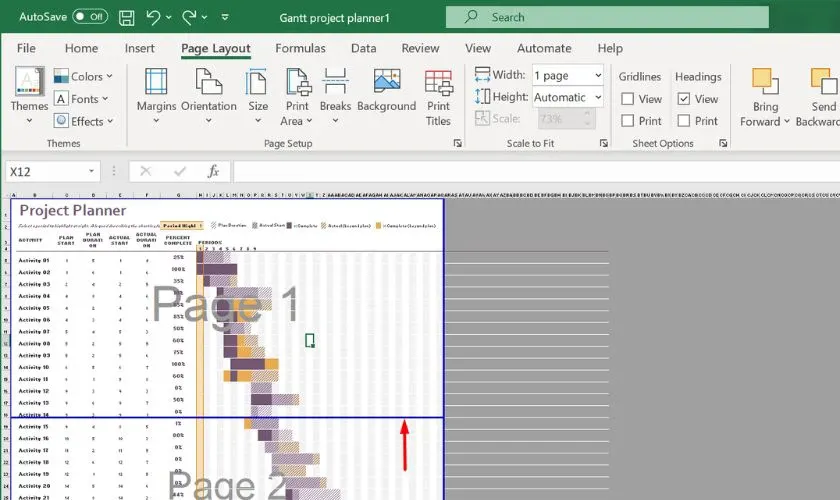Undo the last action
The image size is (840, 500).
153,18
